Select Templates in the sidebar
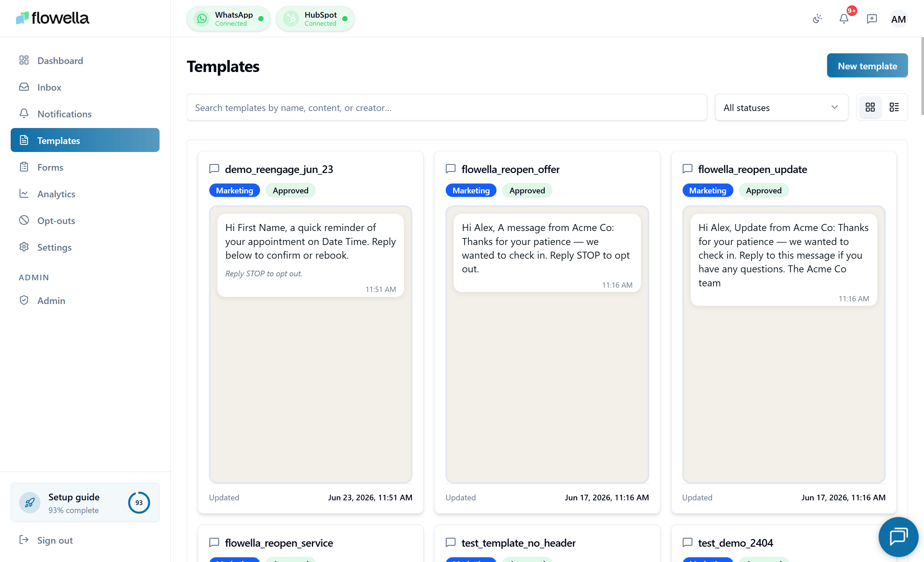The width and height of the screenshot is (924, 562). tap(85, 140)
